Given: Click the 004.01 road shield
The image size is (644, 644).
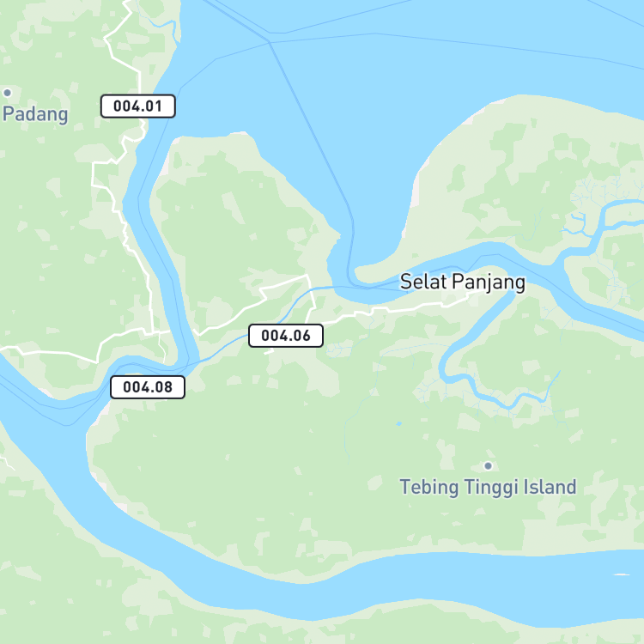Looking at the screenshot, I should [138, 106].
